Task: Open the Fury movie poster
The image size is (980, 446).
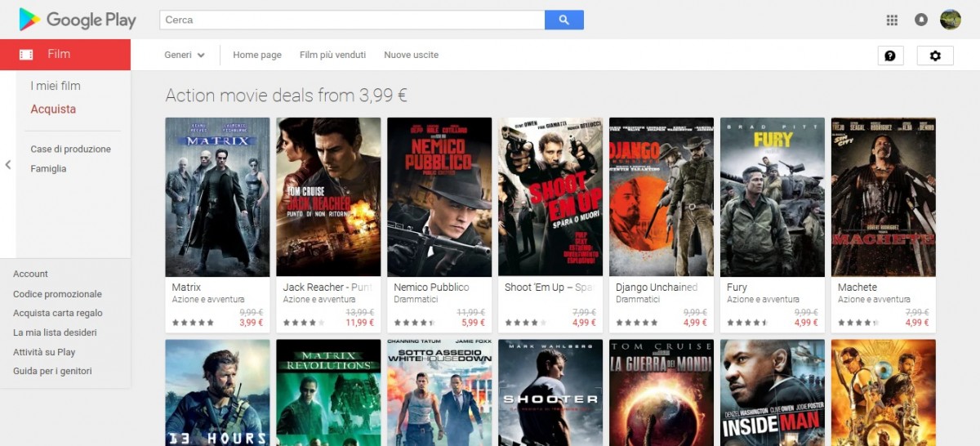Action: coord(773,197)
